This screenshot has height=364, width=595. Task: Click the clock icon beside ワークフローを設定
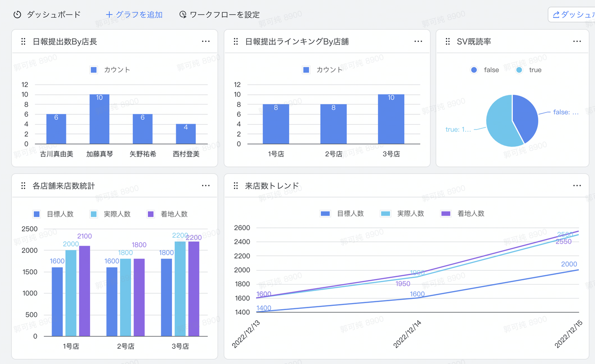pyautogui.click(x=182, y=14)
